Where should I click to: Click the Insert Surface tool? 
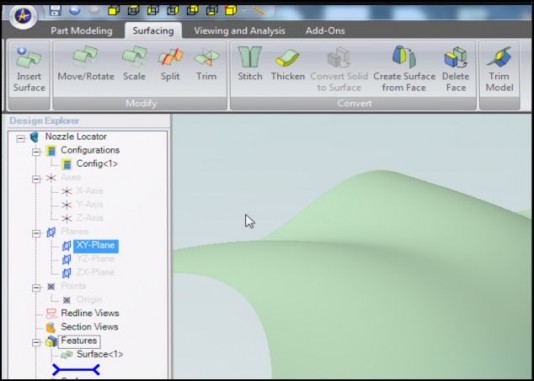tap(29, 70)
